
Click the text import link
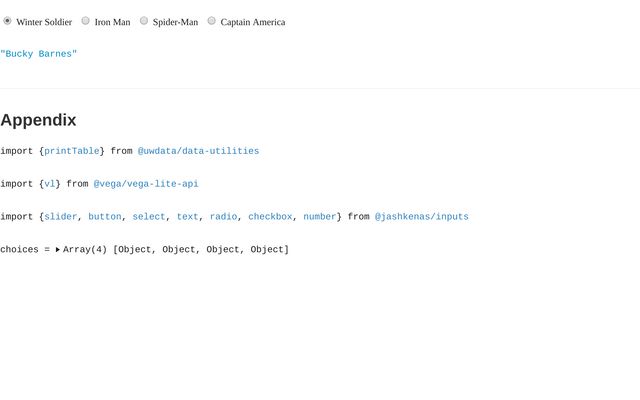coord(187,217)
